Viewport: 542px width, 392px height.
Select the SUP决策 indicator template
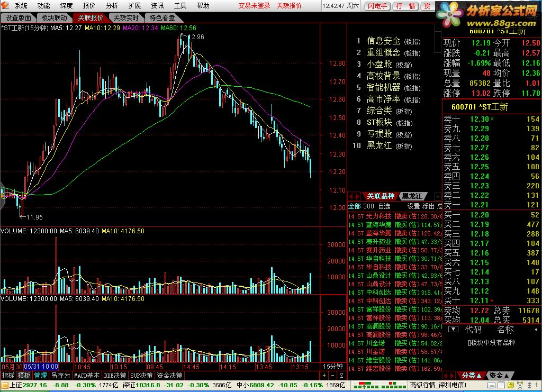pos(141,376)
